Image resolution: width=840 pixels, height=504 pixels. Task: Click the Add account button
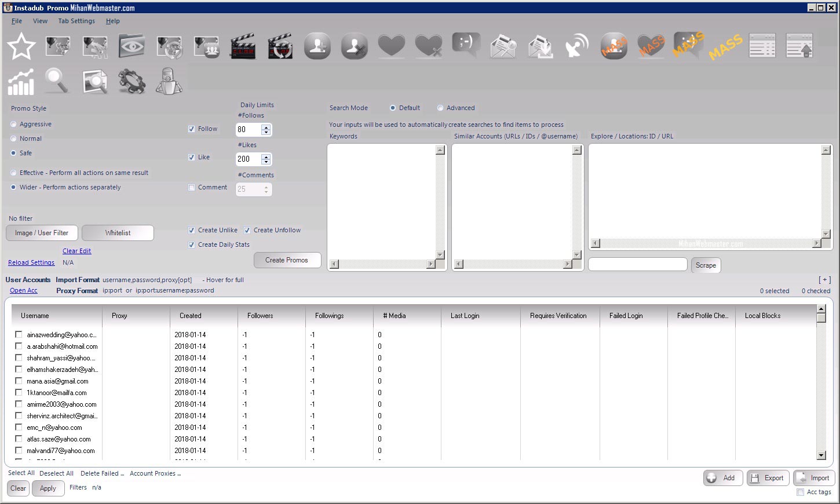click(723, 478)
